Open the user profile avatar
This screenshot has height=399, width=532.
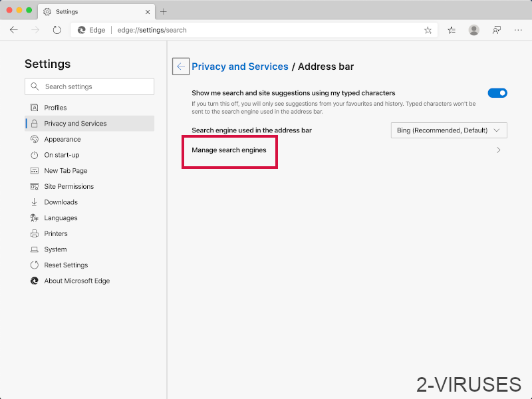[473, 30]
